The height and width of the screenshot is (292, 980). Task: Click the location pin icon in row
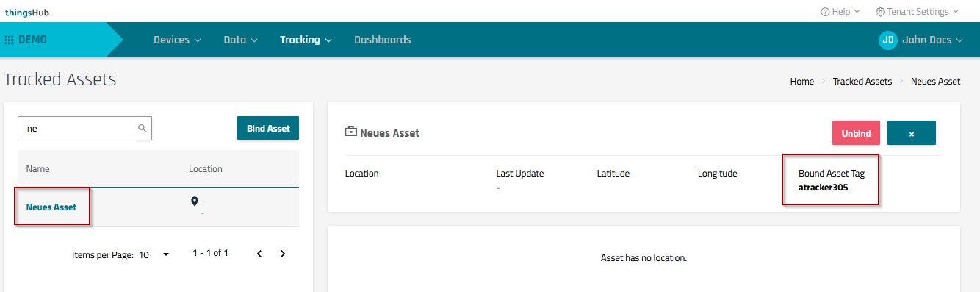[195, 202]
